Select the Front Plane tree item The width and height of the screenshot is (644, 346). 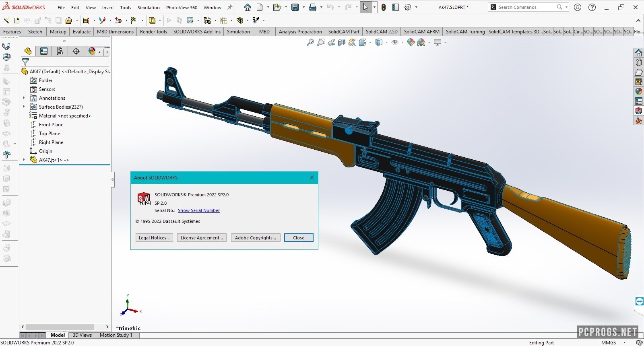tap(51, 125)
